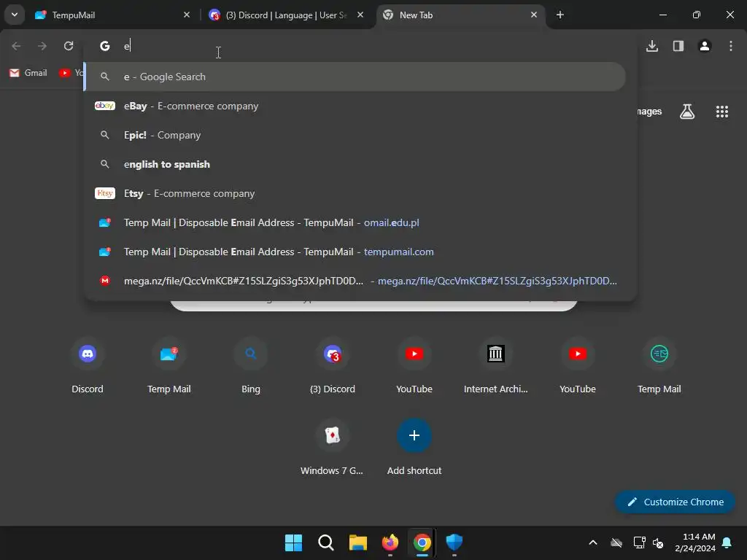747x560 pixels.
Task: Select 'e - Google Search' suggestion
Action: tap(355, 77)
